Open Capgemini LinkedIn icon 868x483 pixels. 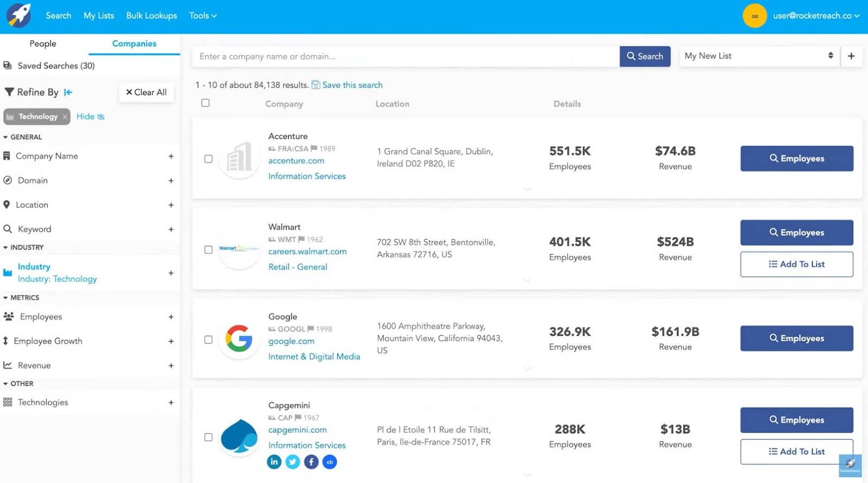[x=275, y=462]
